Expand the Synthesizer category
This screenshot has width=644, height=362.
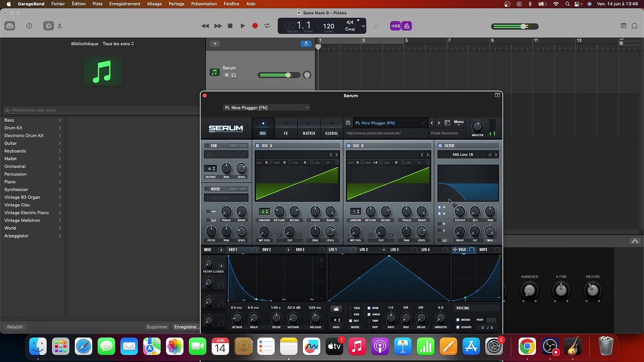(x=59, y=190)
